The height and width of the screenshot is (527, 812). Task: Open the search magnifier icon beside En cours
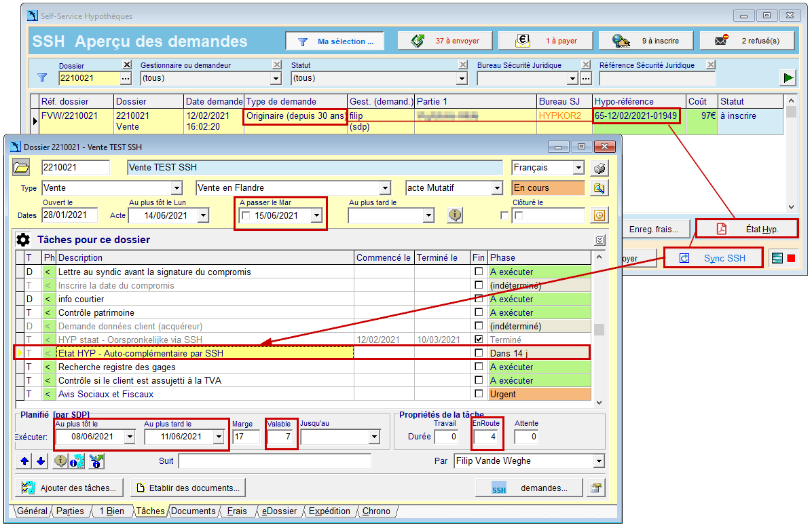click(599, 188)
